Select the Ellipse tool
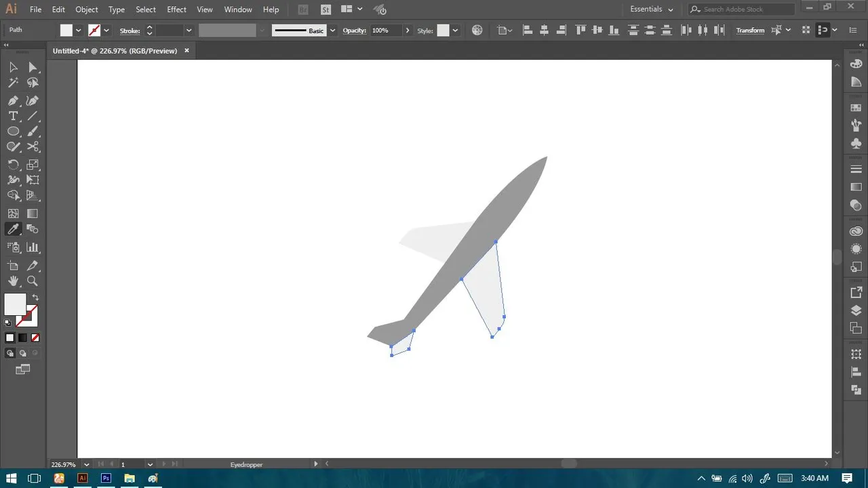 coord(13,131)
